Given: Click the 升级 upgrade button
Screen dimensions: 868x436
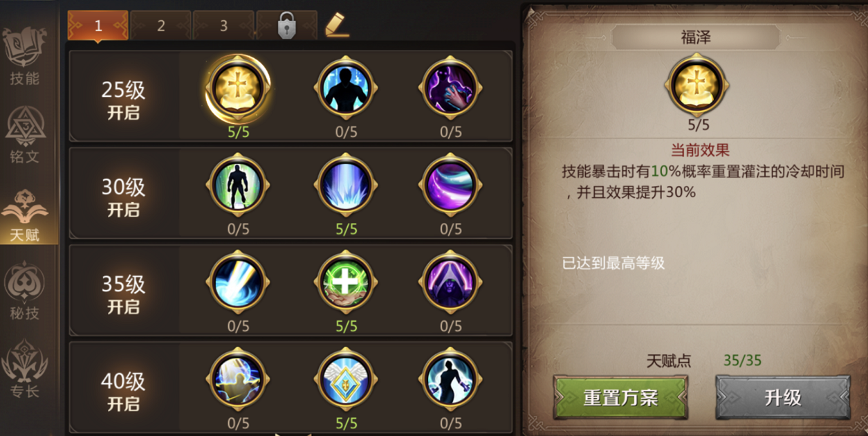Looking at the screenshot, I should tap(783, 397).
